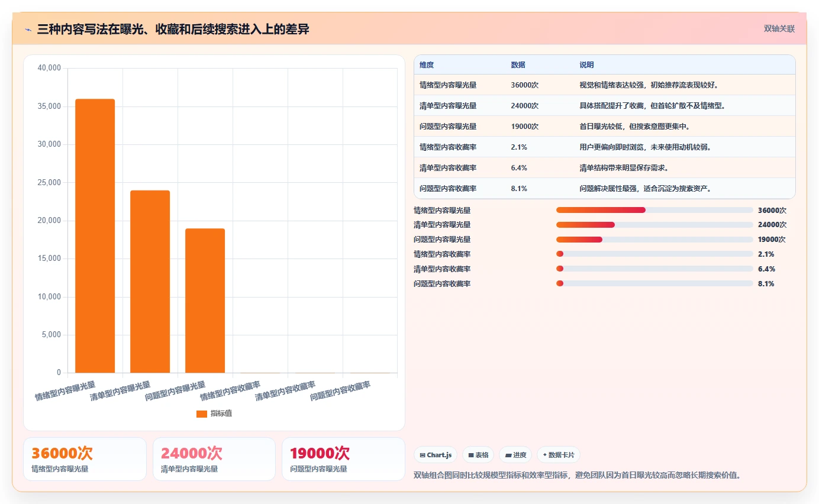This screenshot has width=819, height=504.
Task: Click the footer note beginning 双轴组合图
Action: tap(577, 475)
